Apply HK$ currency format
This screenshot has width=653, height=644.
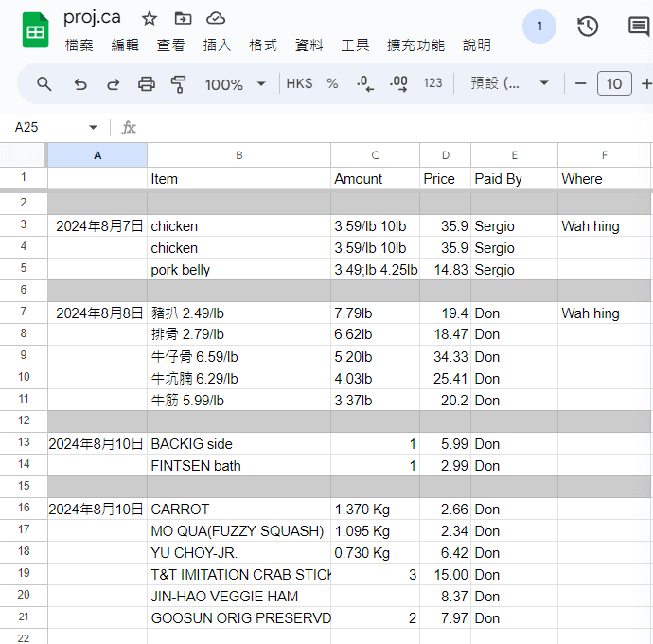click(x=299, y=84)
